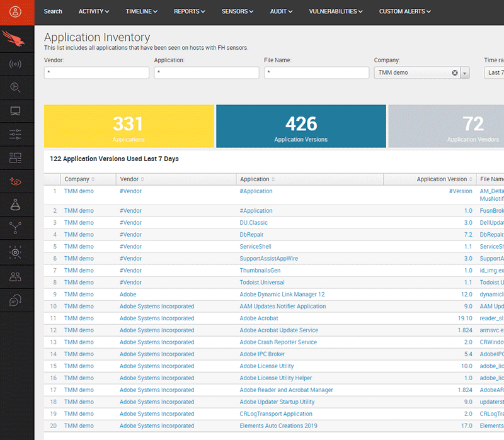Open the Configuration sliders sidebar icon
This screenshot has width=504, height=440.
15,134
